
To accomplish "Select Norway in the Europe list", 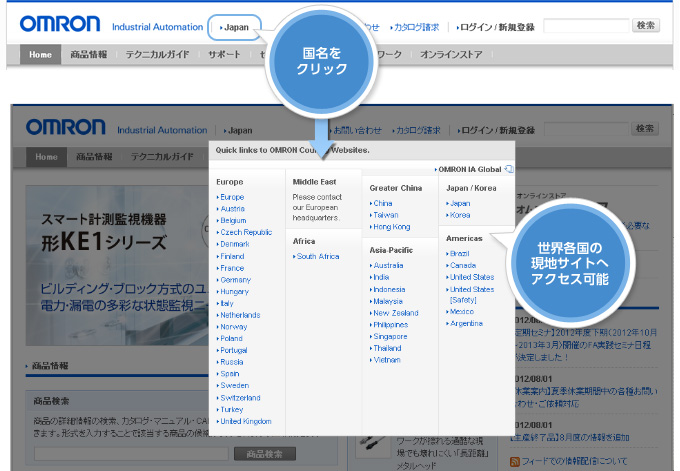I will 232,327.
